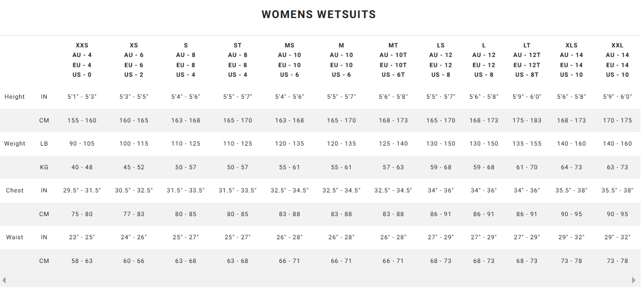The image size is (644, 294).
Task: Click the Waist row label
Action: [x=15, y=237]
